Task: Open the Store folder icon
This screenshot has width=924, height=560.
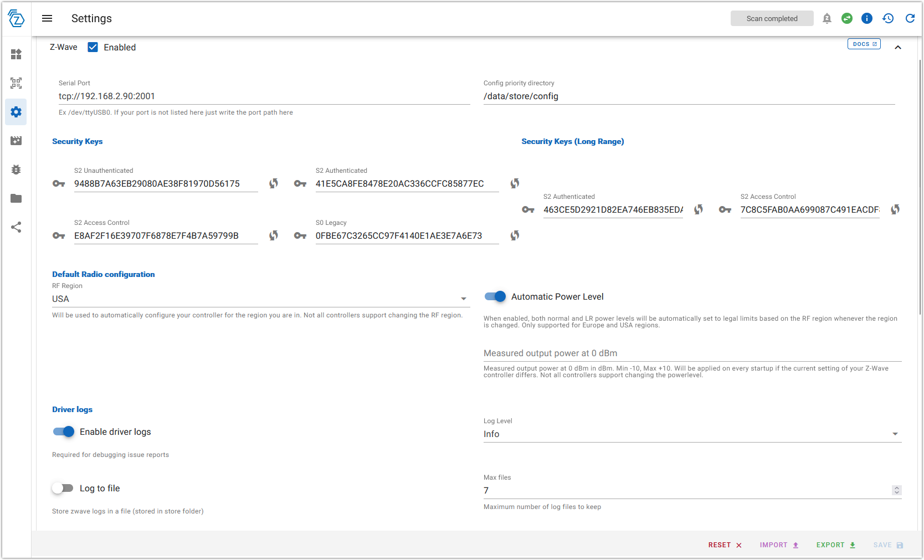Action: [x=16, y=198]
